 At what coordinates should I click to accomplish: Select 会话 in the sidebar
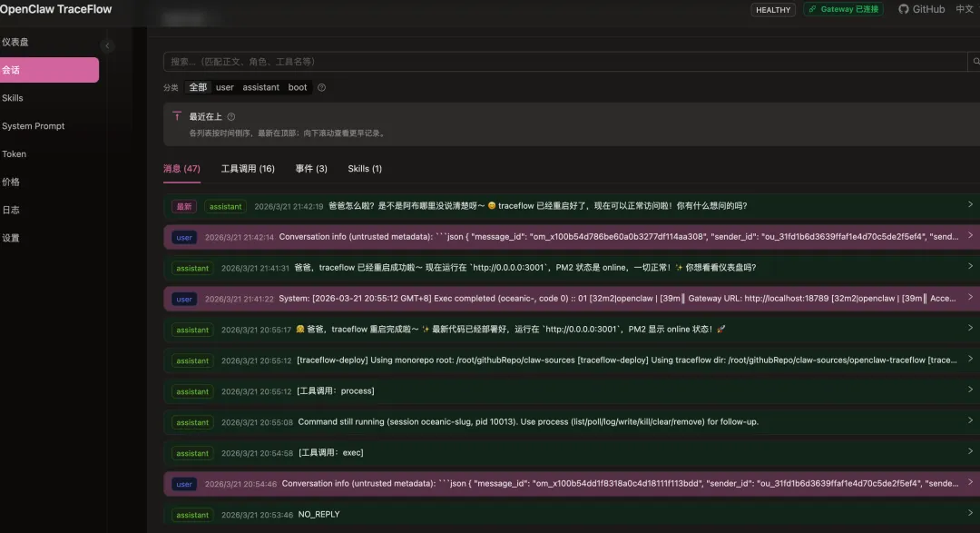pos(49,70)
